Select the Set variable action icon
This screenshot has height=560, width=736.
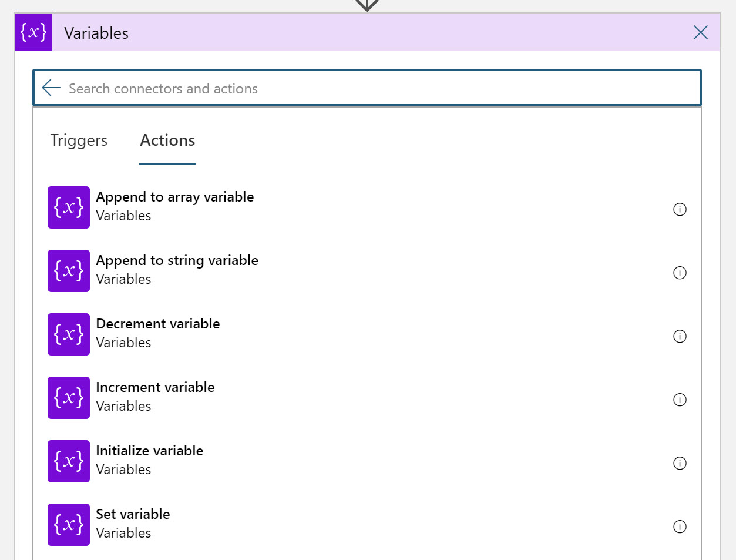68,524
